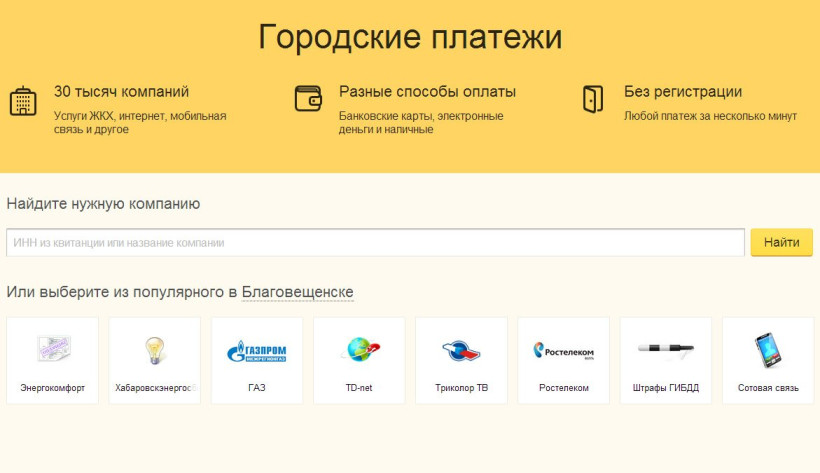Focus the ИНН or company name field
The height and width of the screenshot is (473, 820).
tap(375, 242)
